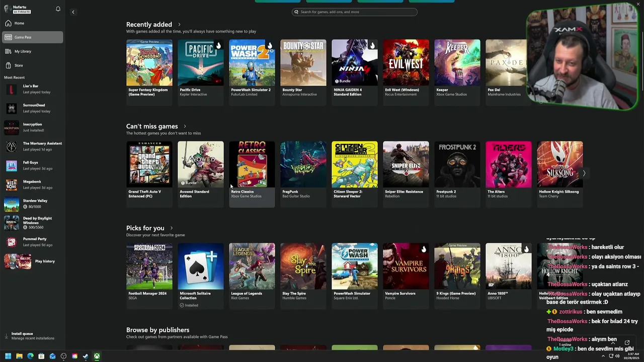Viewport: 644px width, 362px height.
Task: Open The Alters game tile
Action: [509, 174]
